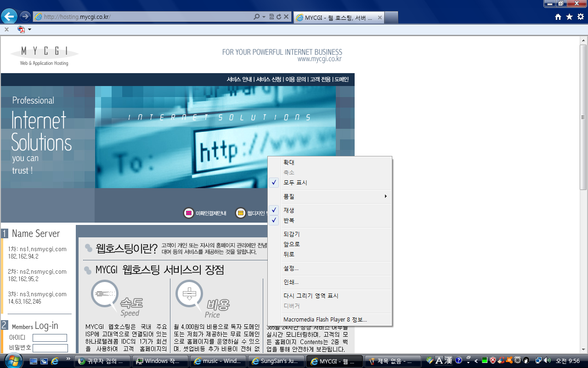Viewport: 588px width, 368px height.
Task: Click the 서비스 신청 navigation link
Action: point(269,80)
